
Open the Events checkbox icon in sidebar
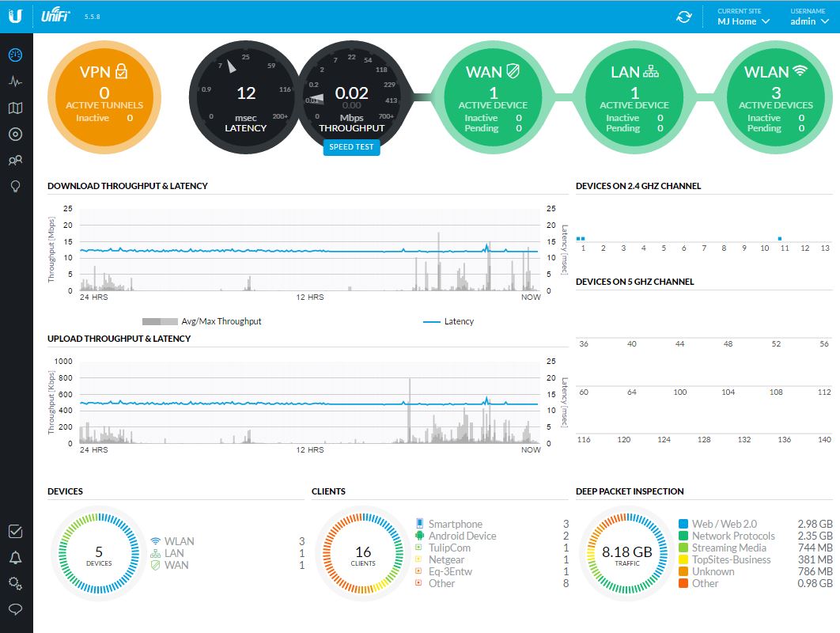click(x=16, y=531)
